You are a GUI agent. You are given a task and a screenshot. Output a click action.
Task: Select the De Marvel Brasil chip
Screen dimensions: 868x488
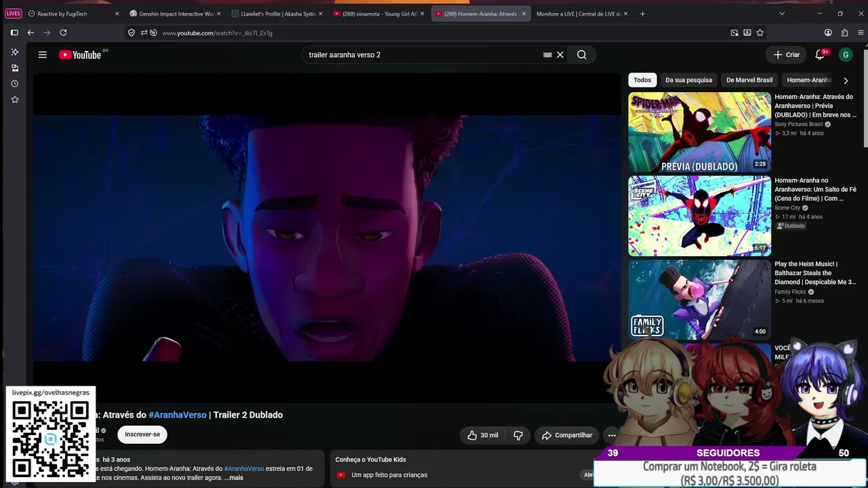[x=749, y=80]
